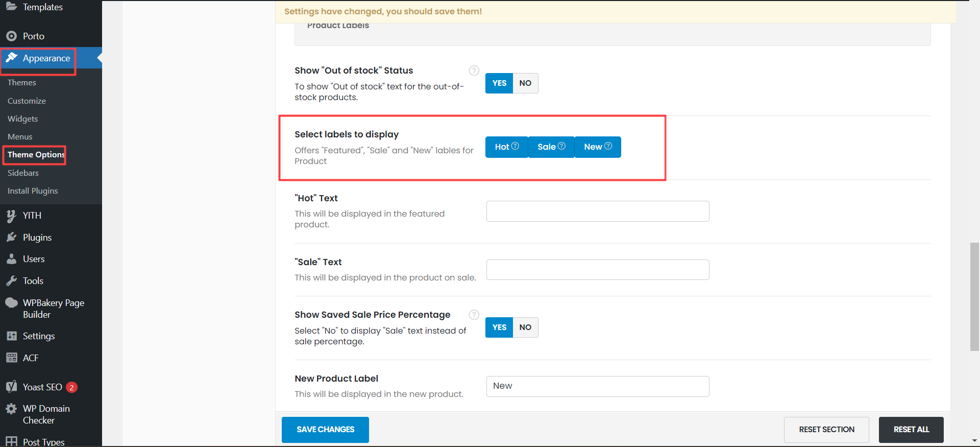
Task: Open Themes submenu item
Action: [22, 82]
